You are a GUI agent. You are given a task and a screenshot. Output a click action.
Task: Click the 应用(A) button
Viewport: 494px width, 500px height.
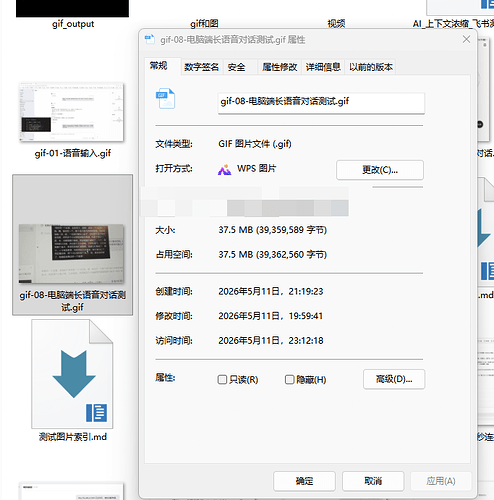[x=441, y=481]
